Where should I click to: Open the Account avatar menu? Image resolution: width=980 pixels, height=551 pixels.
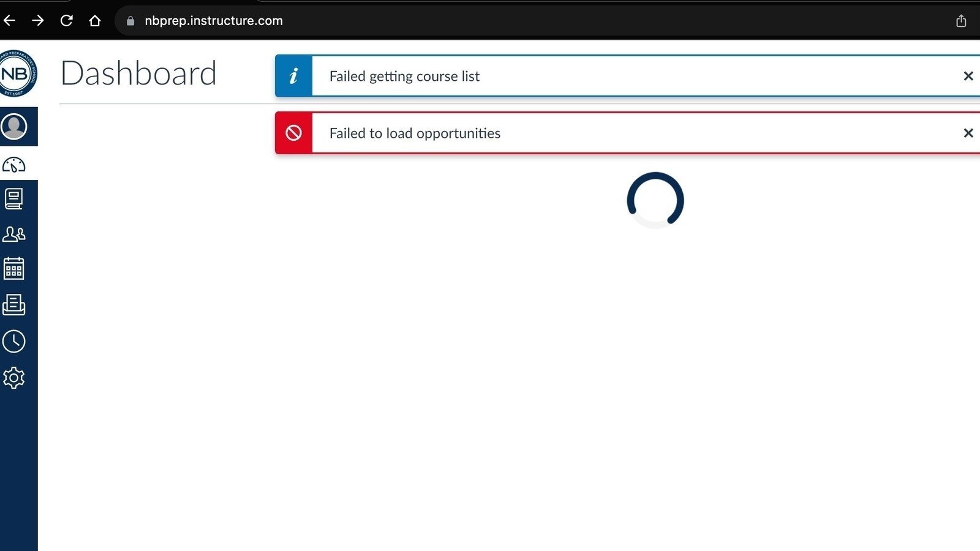tap(14, 127)
